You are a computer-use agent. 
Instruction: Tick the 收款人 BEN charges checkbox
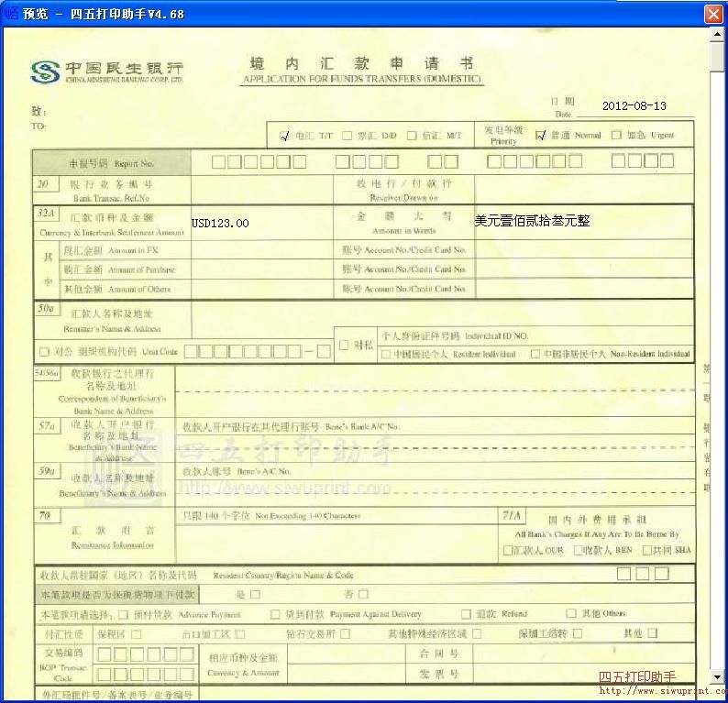tap(578, 550)
